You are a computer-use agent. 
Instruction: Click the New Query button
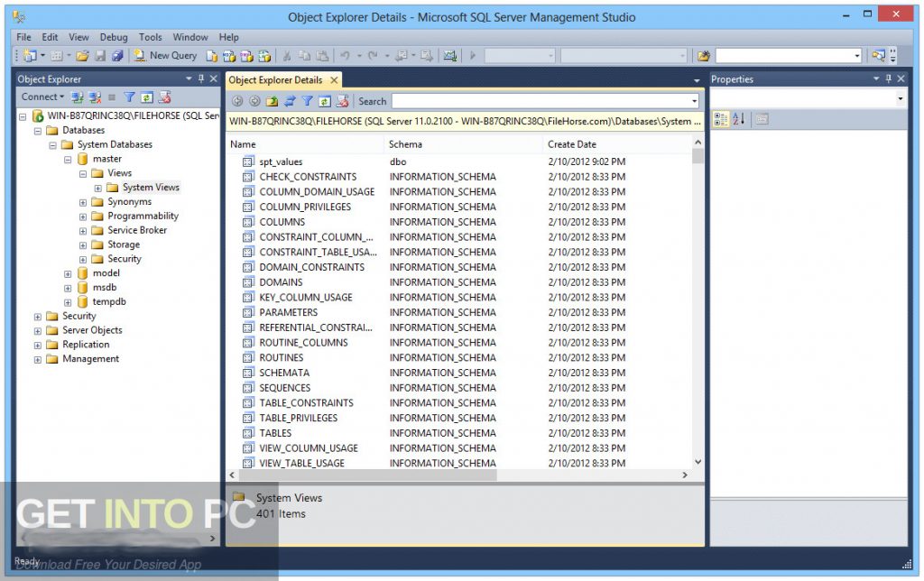click(165, 55)
